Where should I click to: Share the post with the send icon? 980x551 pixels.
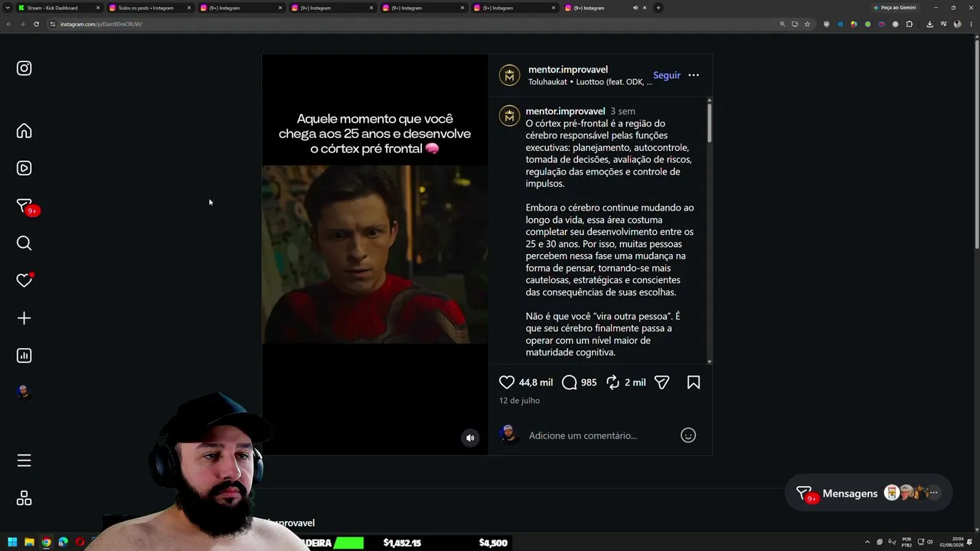662,382
